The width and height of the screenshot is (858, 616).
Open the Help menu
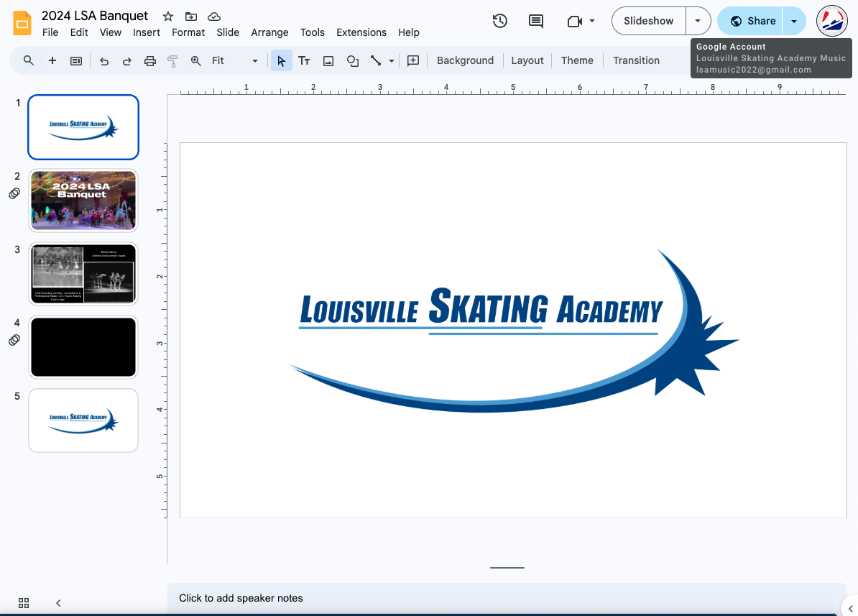click(409, 32)
